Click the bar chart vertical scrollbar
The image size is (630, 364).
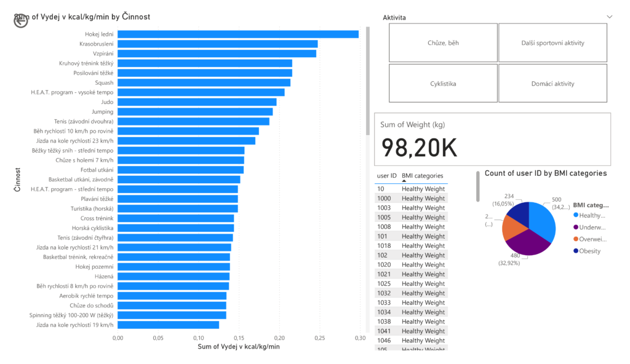(x=368, y=80)
